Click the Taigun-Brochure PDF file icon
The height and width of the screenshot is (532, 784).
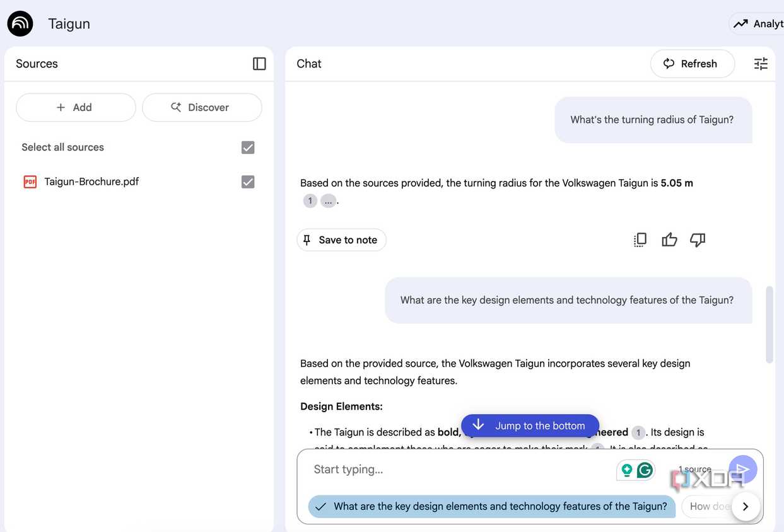30,182
